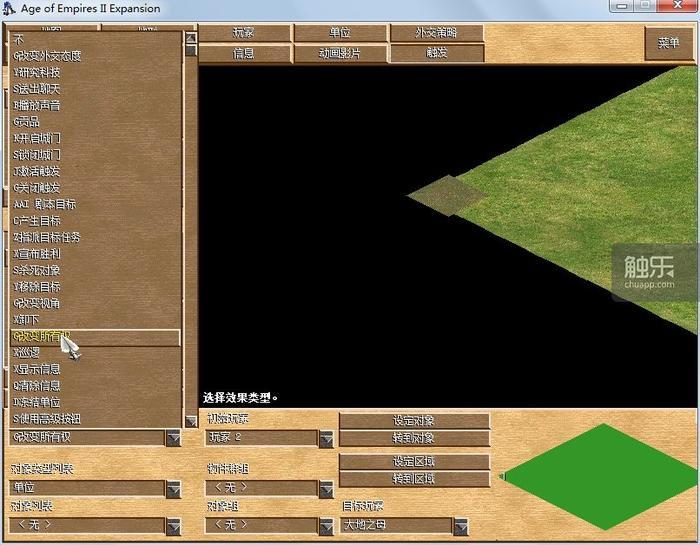Choose 改变外交态度 from the effect list
Screen dimensions: 700x545
coord(47,56)
